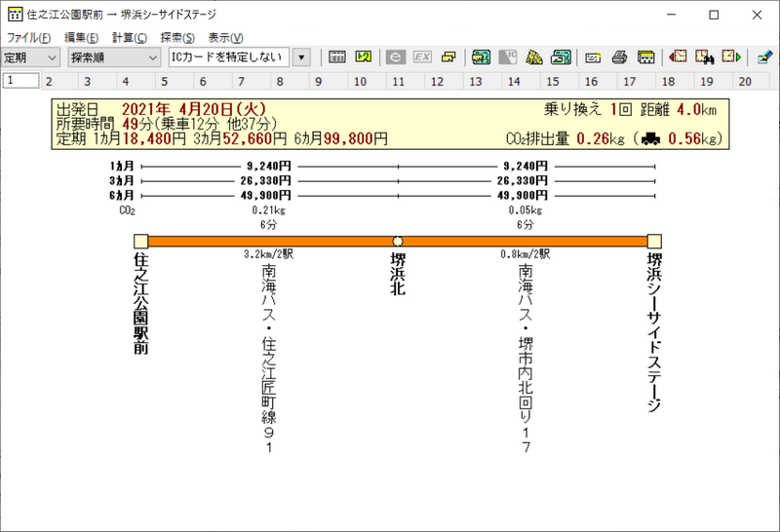The image size is (780, 532).
Task: Select route tab 1
Action: [20, 81]
